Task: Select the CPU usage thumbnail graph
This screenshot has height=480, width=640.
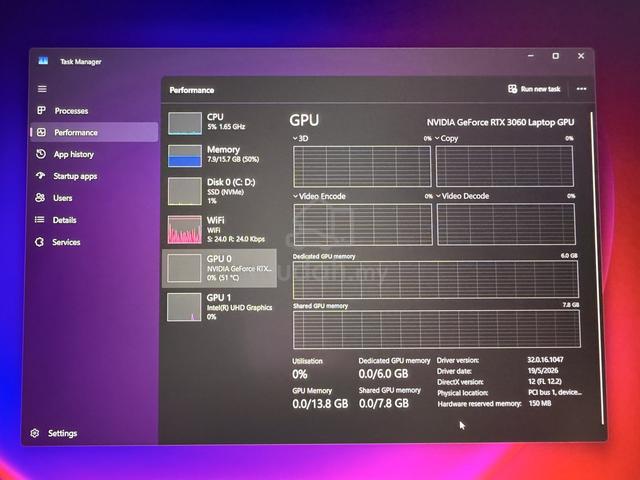Action: coord(185,123)
